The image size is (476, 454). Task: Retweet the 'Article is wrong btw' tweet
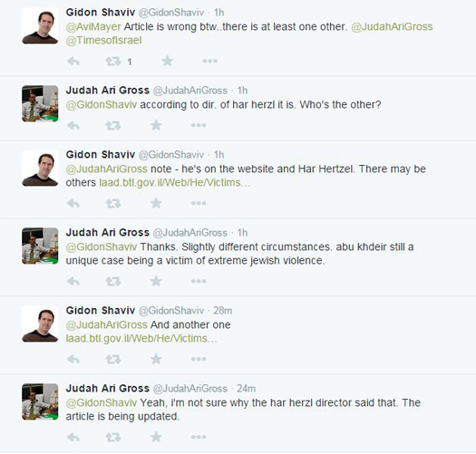coord(113,62)
